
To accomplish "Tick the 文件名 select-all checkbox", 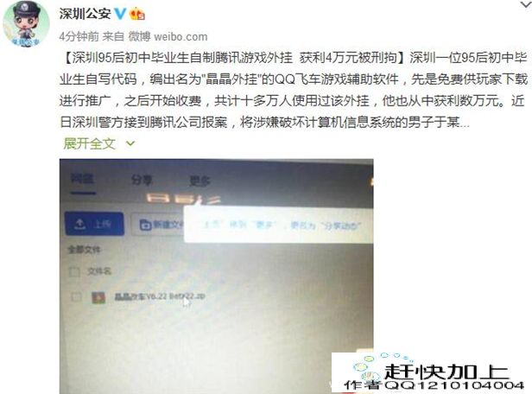I will 74,272.
